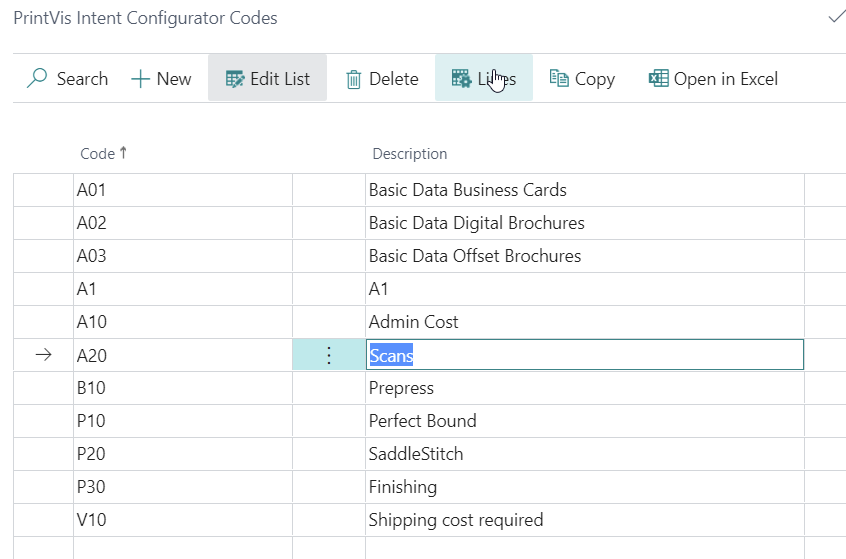Click the Search magnifier icon

tap(37, 78)
